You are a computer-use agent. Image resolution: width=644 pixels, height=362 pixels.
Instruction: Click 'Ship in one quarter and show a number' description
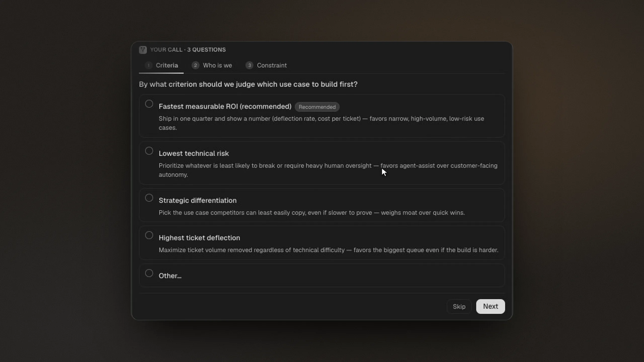pos(321,123)
